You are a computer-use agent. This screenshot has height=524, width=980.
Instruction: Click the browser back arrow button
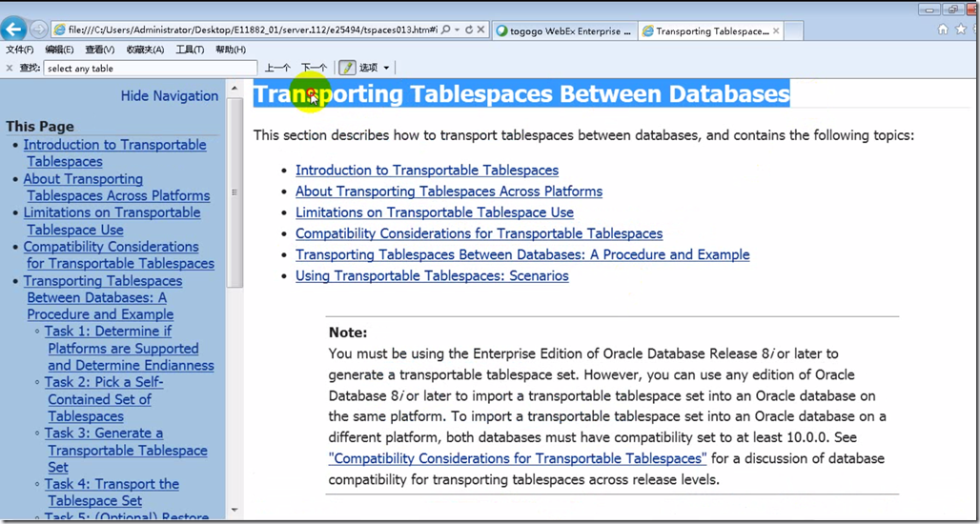[14, 30]
